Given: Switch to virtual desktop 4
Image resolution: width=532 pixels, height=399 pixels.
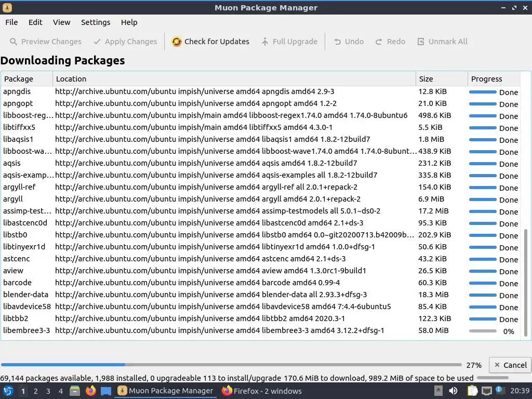Looking at the screenshot, I should 60,391.
